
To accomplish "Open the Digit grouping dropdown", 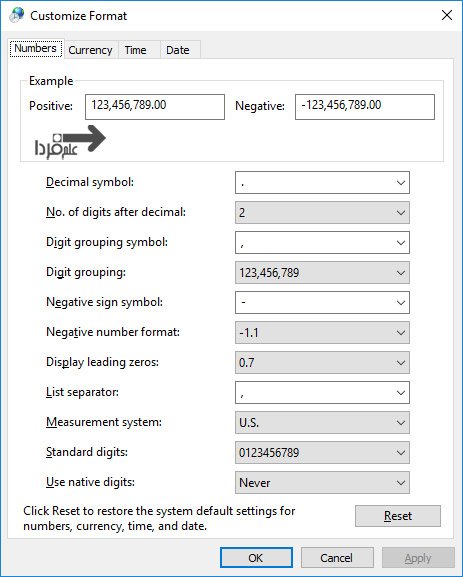I will [x=322, y=273].
